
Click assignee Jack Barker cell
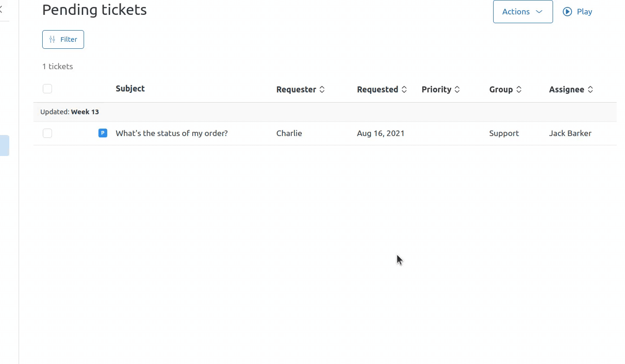pyautogui.click(x=570, y=133)
